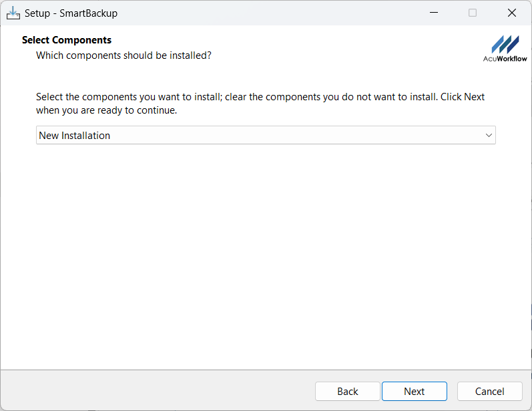The height and width of the screenshot is (411, 532).
Task: Click the Select Components heading
Action: click(x=67, y=40)
